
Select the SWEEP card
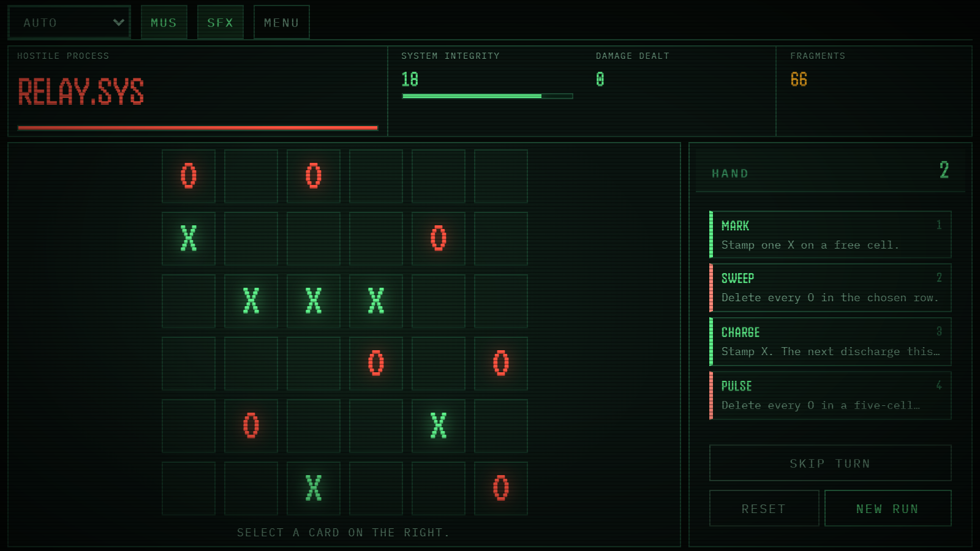coord(830,288)
